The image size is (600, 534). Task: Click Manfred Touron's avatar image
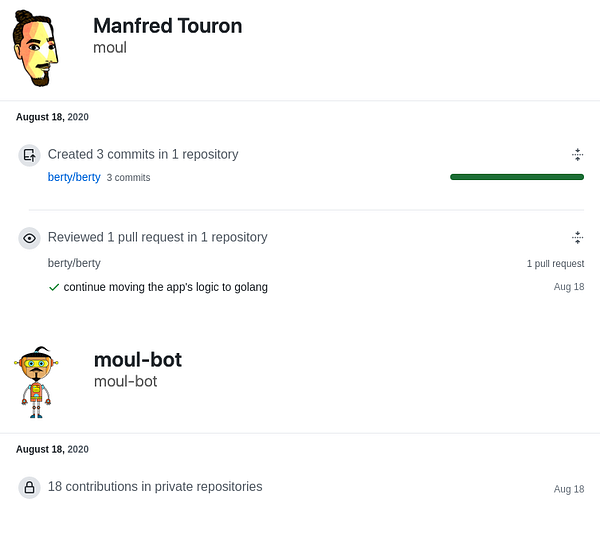point(35,49)
